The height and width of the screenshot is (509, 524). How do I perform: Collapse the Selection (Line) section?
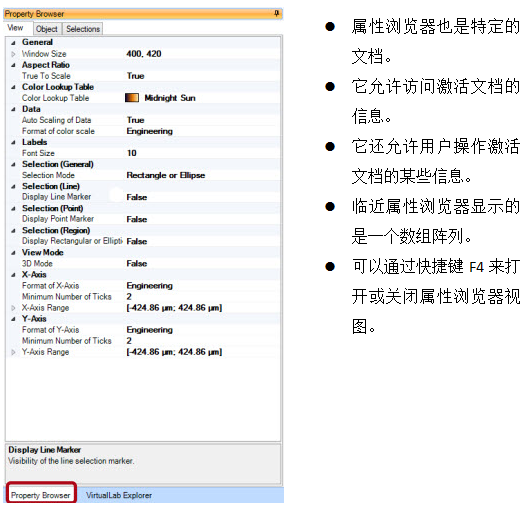coord(13,186)
